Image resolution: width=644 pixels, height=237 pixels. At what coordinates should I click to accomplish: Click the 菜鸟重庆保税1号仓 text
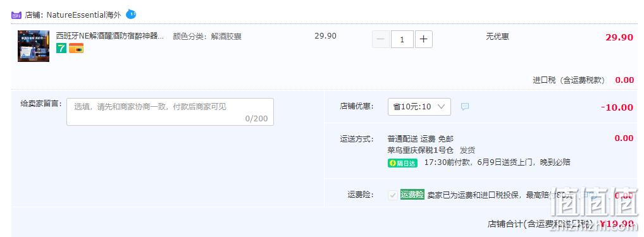420,150
